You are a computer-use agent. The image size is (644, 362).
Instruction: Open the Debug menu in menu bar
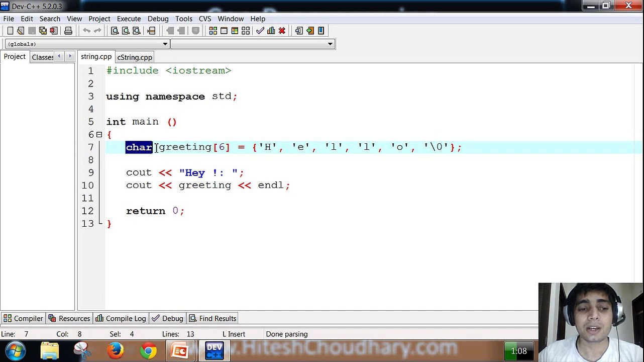point(158,19)
